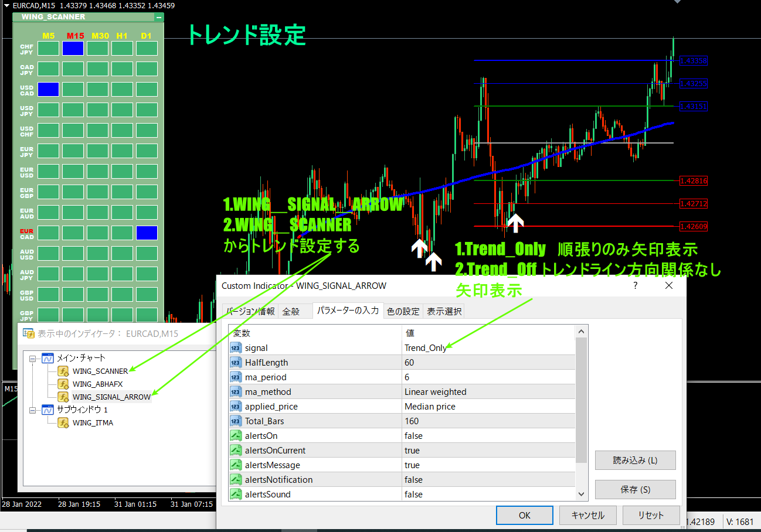Click the OK button
Viewport: 761px width, 532px height.
[x=525, y=516]
